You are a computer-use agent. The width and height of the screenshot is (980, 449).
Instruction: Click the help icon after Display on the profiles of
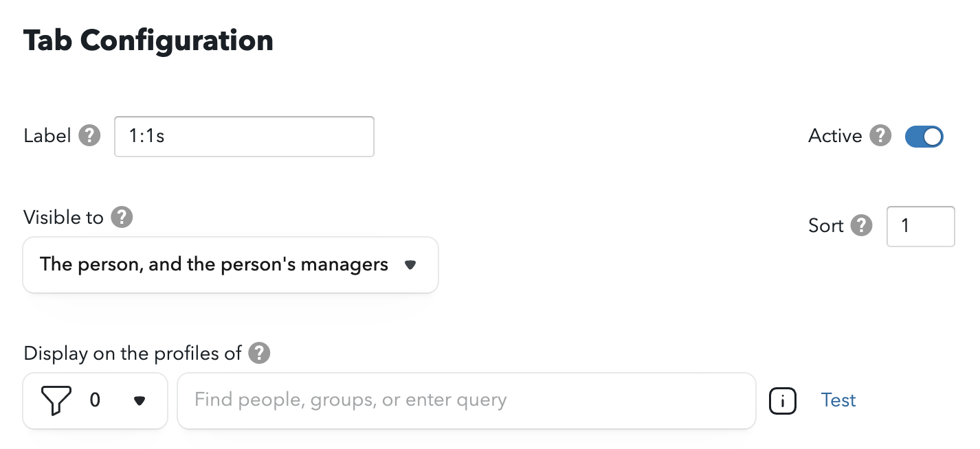click(260, 353)
